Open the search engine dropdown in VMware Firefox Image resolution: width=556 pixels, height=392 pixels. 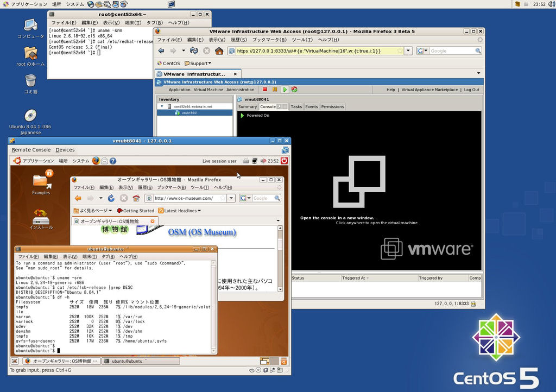coord(422,50)
